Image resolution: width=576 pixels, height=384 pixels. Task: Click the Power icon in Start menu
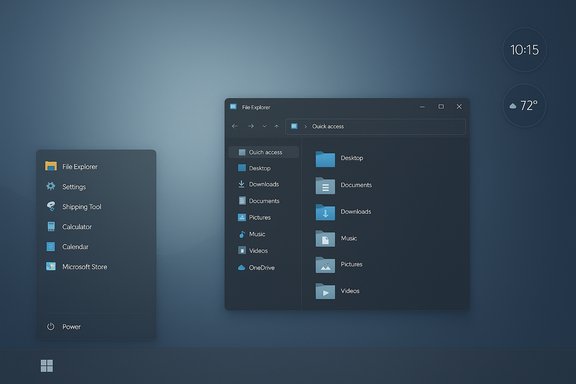point(50,326)
